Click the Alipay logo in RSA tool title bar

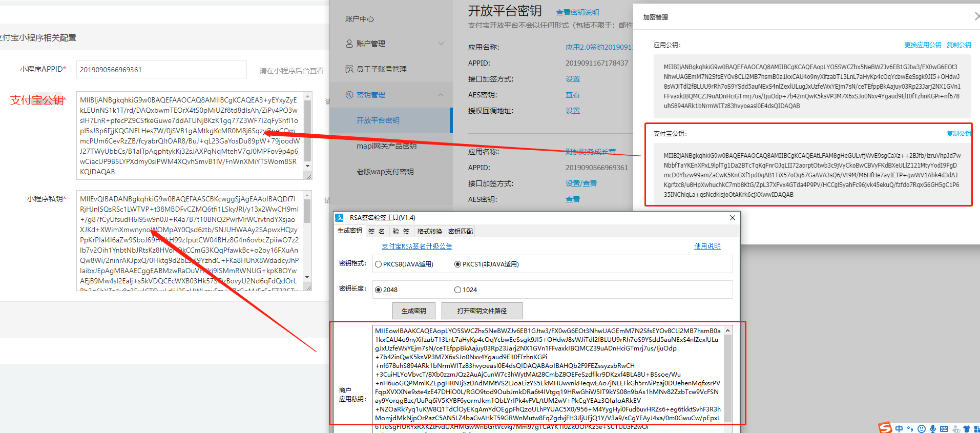(340, 218)
